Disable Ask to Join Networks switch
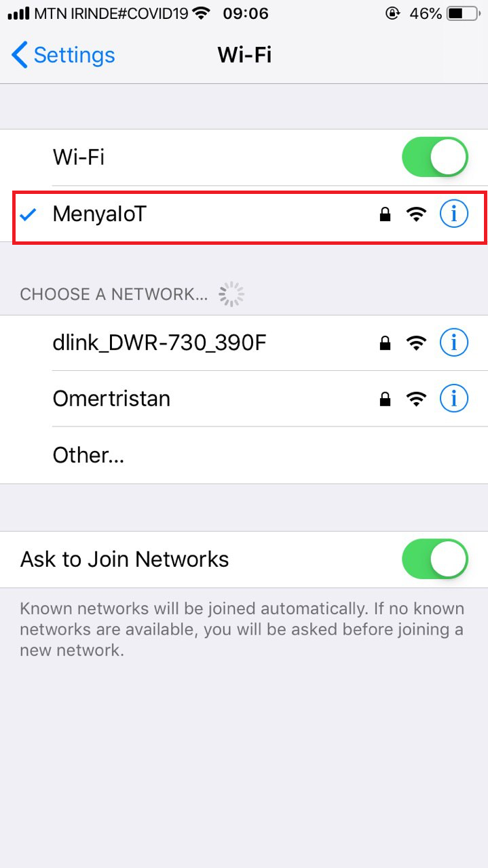 coord(435,559)
